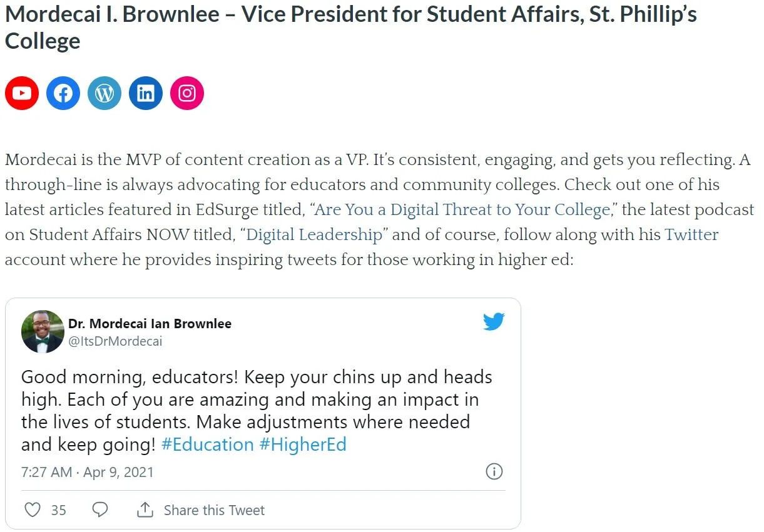
Task: Follow the Twitter account link in paragraph
Action: [691, 235]
